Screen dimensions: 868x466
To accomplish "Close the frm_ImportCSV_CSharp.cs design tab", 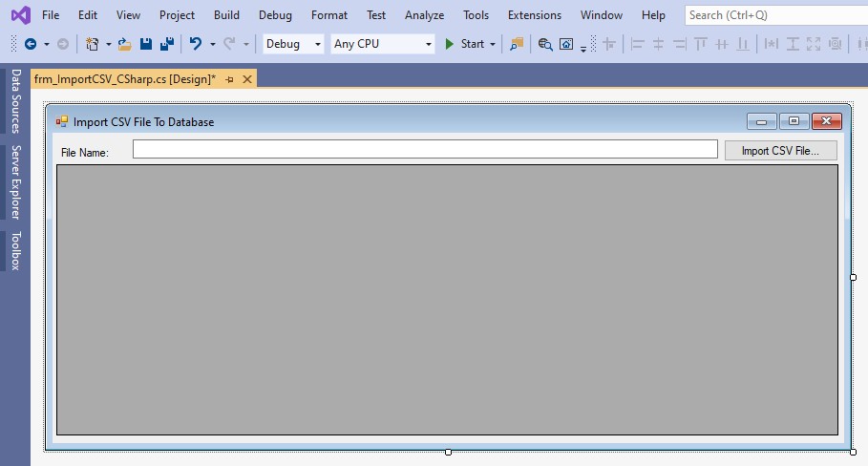I will pyautogui.click(x=247, y=79).
